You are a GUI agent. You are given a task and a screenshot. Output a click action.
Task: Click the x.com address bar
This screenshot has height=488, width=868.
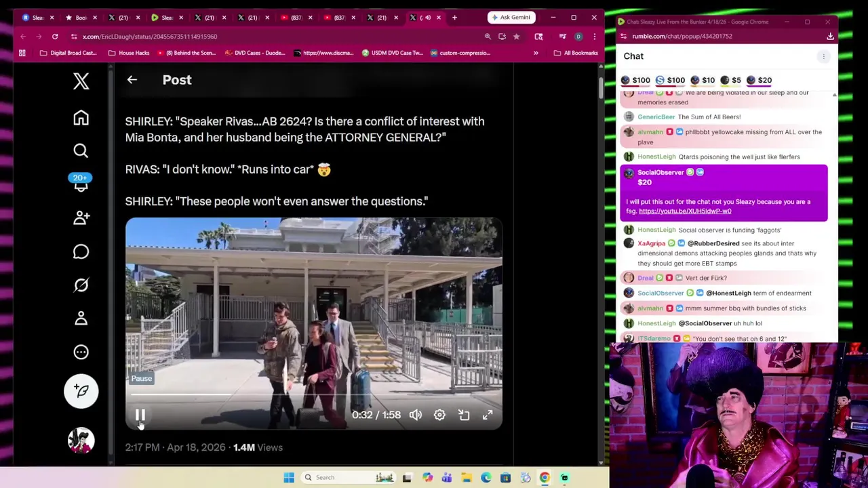(271, 37)
